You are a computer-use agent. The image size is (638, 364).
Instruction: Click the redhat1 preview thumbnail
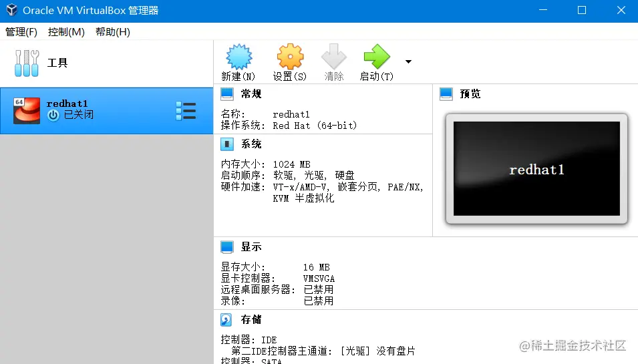536,169
